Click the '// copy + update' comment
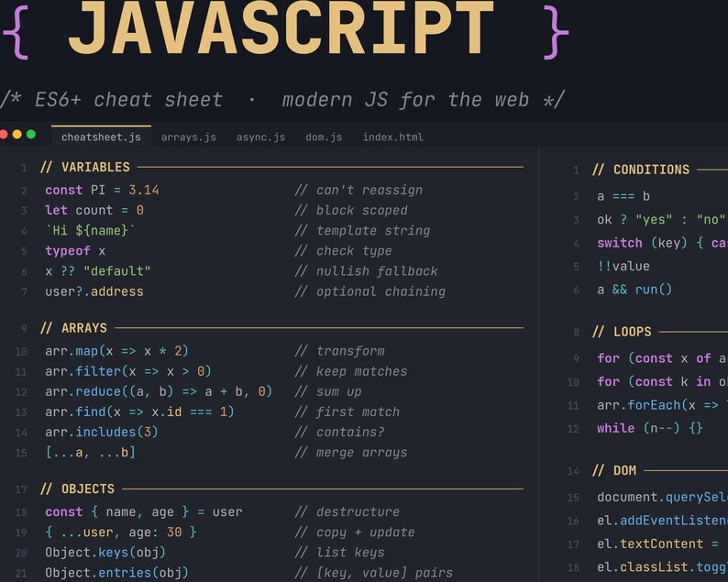The image size is (728, 582). point(355,533)
